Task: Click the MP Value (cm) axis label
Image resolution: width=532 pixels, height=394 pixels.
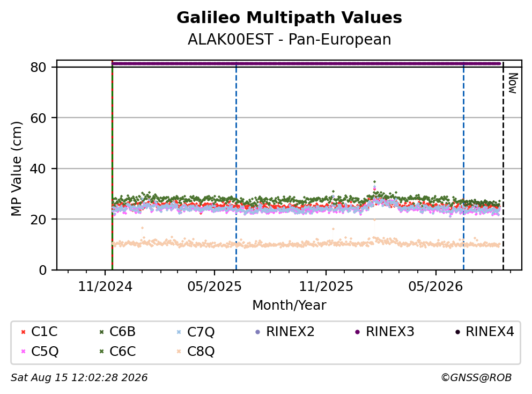Action: [16, 169]
